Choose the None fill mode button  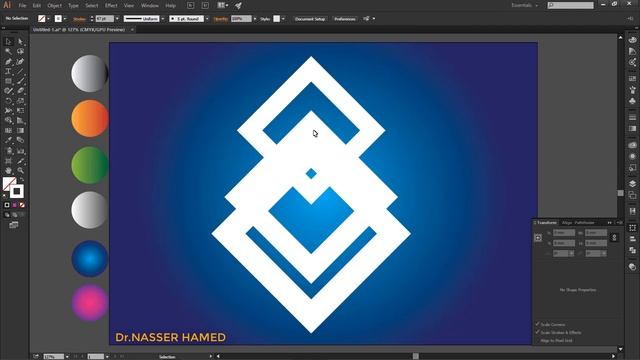(22, 205)
